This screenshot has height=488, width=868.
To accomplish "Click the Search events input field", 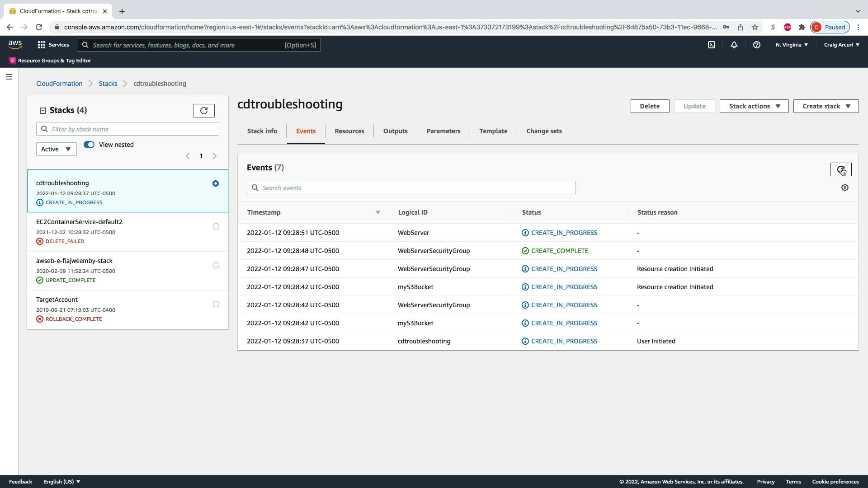I will (x=411, y=188).
